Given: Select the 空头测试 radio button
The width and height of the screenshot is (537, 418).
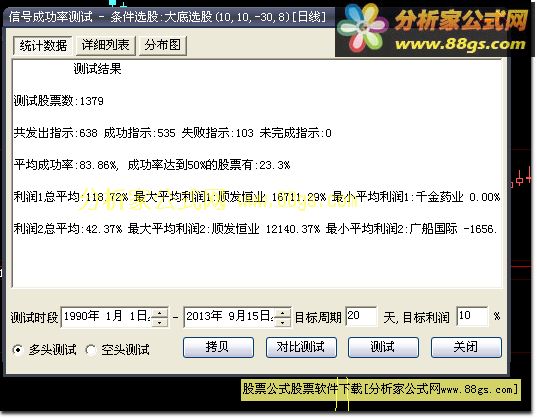Looking at the screenshot, I should pyautogui.click(x=117, y=350).
